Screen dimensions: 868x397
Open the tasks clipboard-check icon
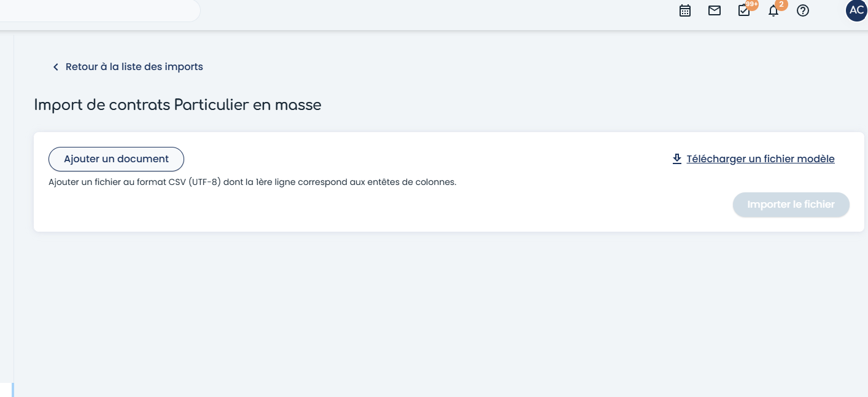744,10
